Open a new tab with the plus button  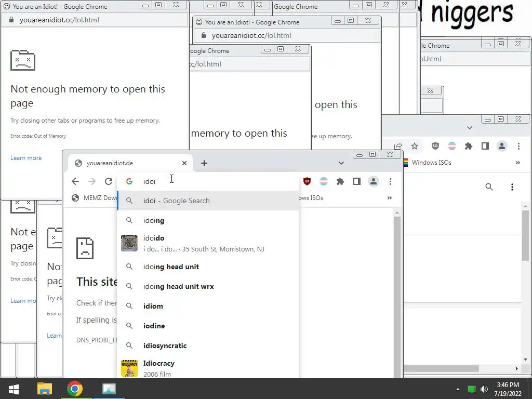click(x=204, y=163)
